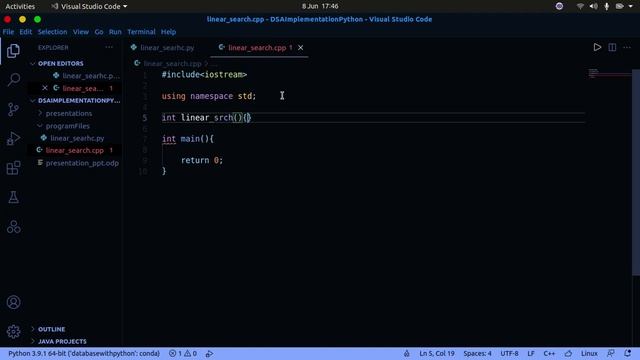Place cursor on return 0; line
640x360 pixels.
point(202,160)
